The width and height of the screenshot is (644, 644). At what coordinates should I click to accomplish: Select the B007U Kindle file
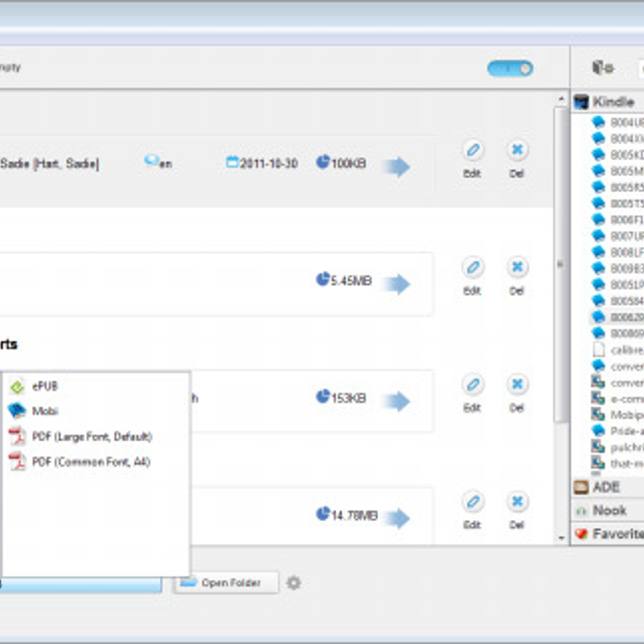[617, 236]
